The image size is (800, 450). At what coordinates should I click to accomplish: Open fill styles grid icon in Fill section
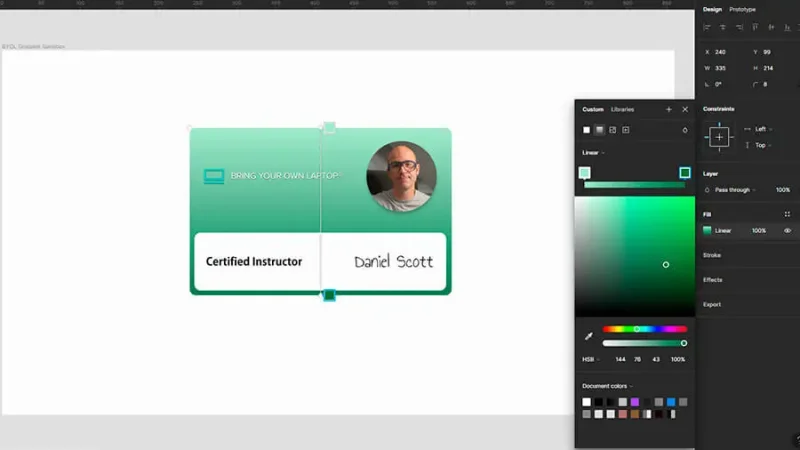point(787,214)
